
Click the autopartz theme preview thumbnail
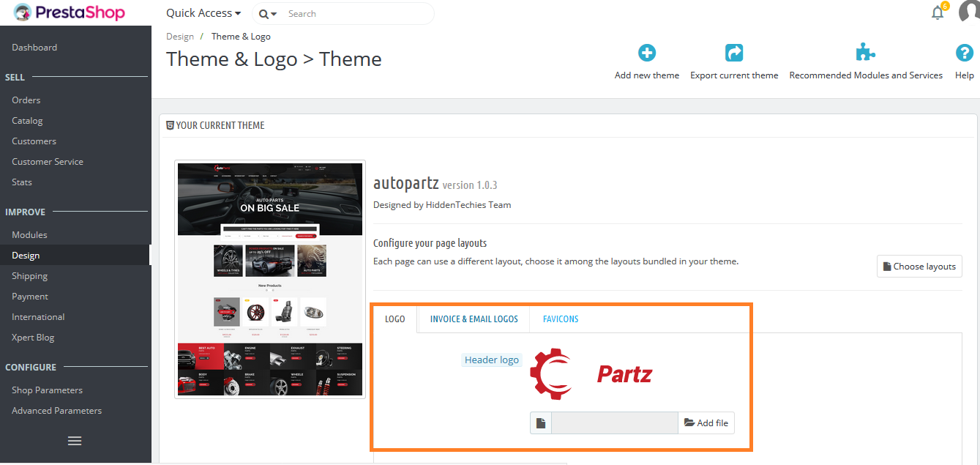pyautogui.click(x=269, y=279)
